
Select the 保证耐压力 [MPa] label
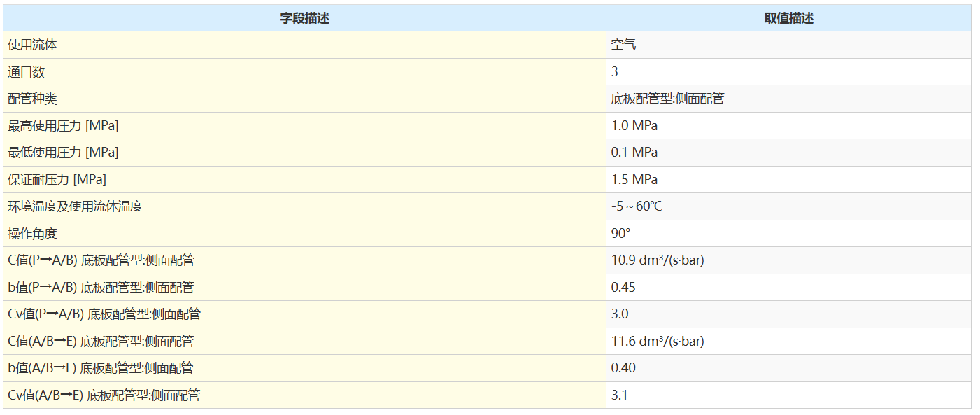57,180
